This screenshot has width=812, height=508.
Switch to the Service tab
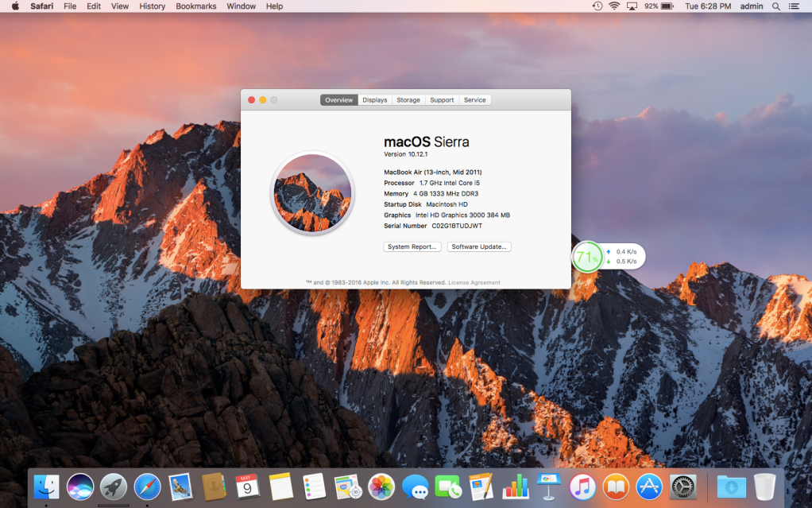pos(475,100)
